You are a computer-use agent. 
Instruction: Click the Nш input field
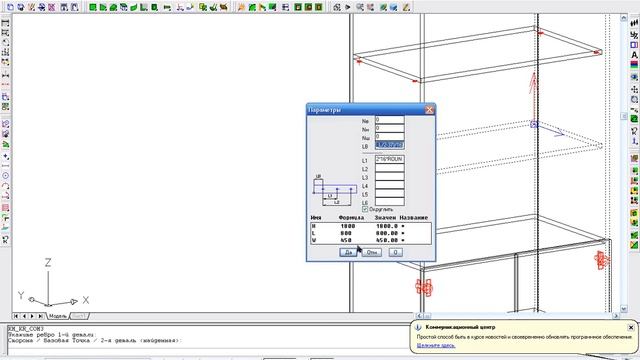pos(389,137)
